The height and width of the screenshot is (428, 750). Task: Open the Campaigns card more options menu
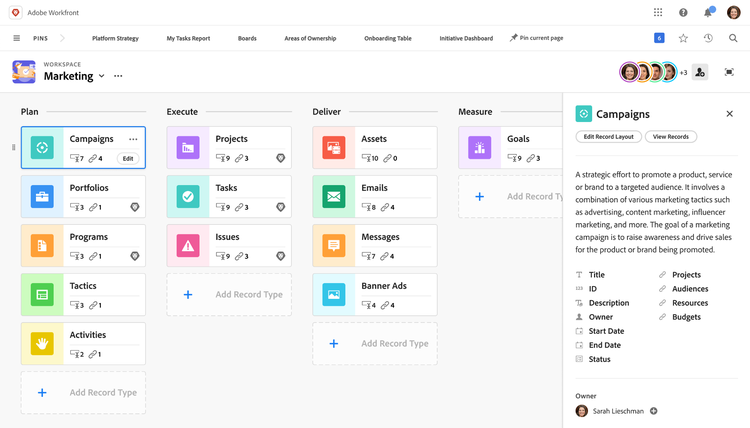(133, 139)
